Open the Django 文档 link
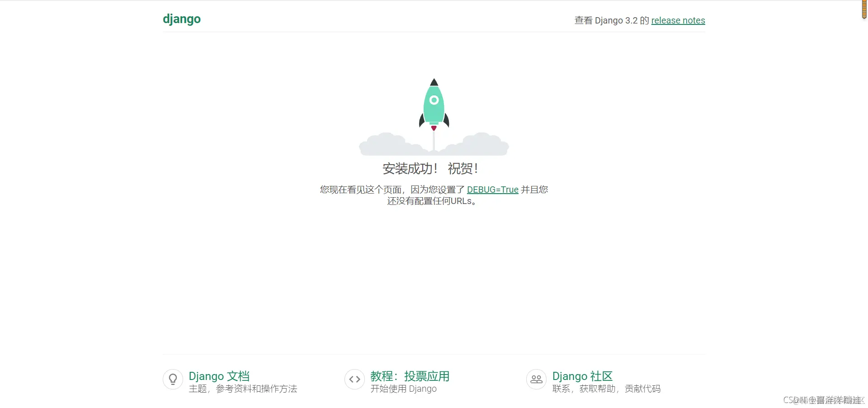 point(219,376)
